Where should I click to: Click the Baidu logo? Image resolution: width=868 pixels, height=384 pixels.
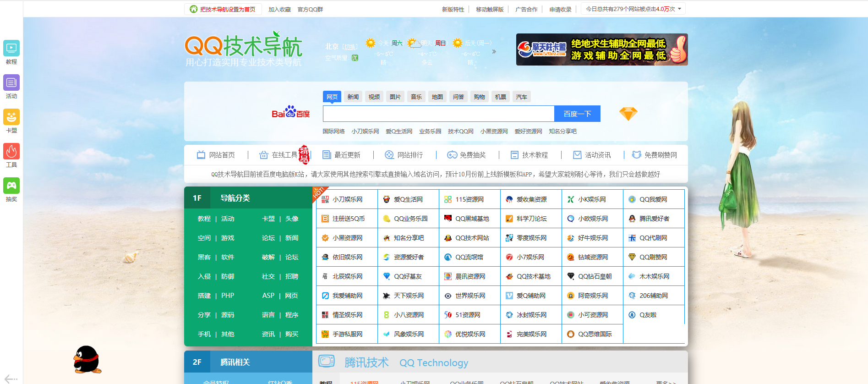point(291,112)
